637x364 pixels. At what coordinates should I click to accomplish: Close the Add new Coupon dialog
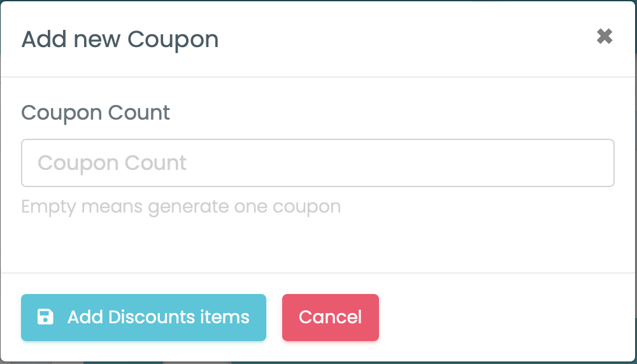(604, 37)
